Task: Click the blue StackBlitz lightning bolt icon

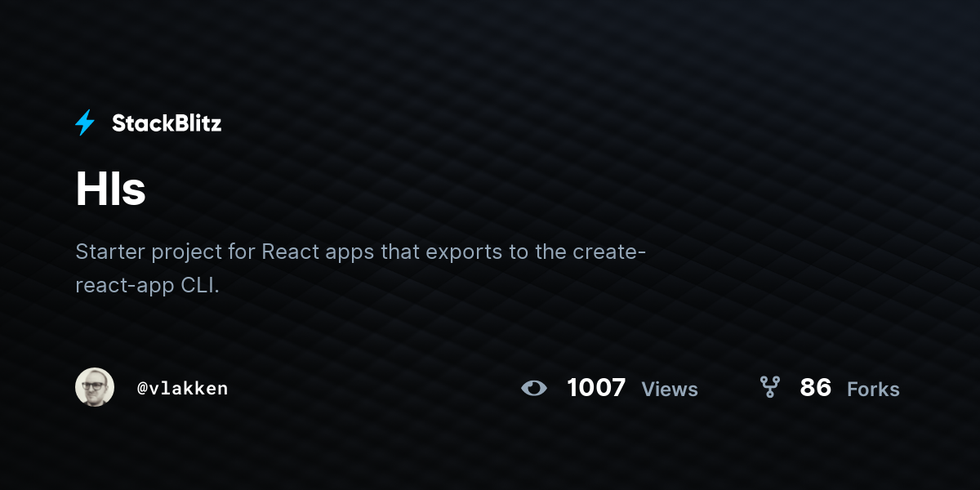Action: point(85,123)
